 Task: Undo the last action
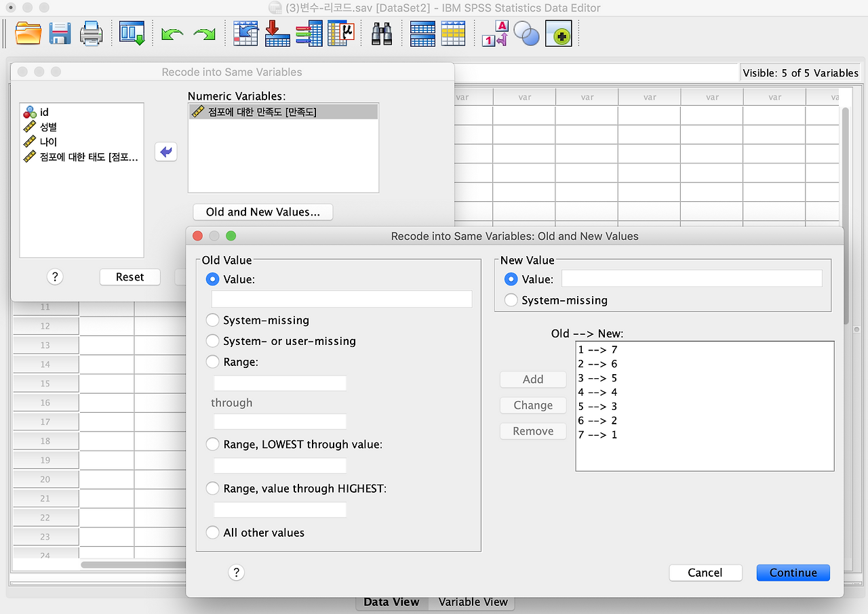[x=172, y=34]
